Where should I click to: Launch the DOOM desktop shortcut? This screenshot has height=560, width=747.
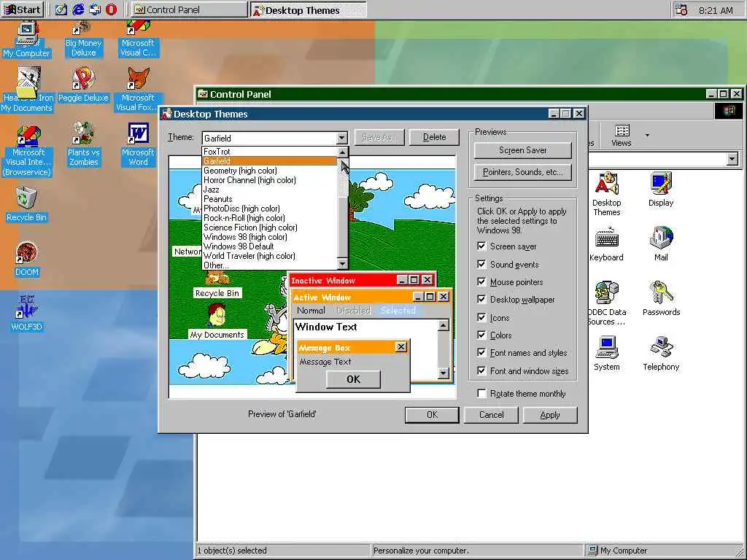[26, 260]
